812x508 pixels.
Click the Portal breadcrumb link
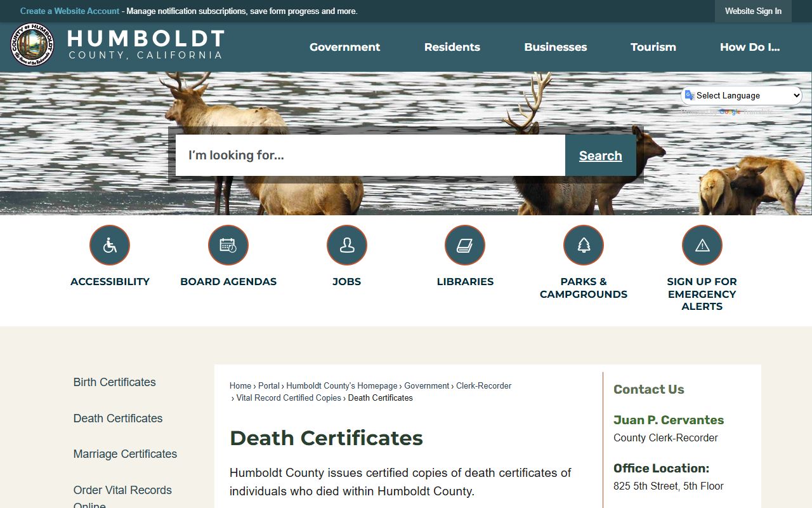pyautogui.click(x=269, y=386)
